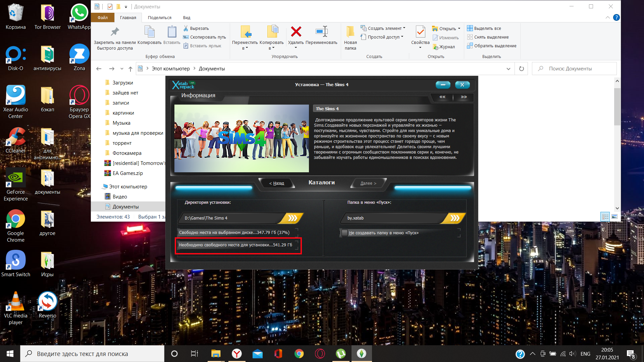Viewport: 644px width, 362px height.
Task: Click the red Delete (Удалить) icon
Action: coord(296,32)
